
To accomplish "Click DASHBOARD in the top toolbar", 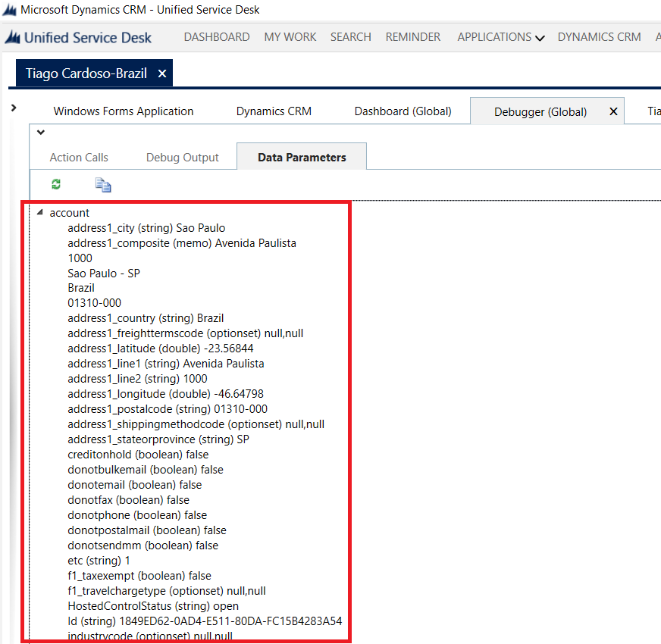I will (x=217, y=37).
